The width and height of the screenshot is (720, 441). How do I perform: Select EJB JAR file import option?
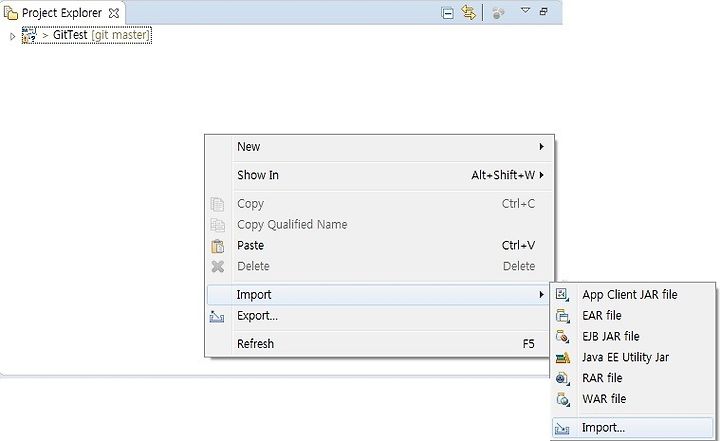coord(633,336)
